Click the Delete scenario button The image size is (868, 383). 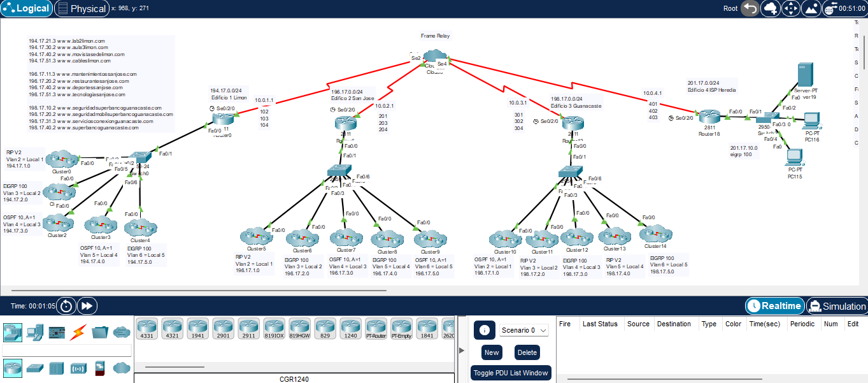527,352
